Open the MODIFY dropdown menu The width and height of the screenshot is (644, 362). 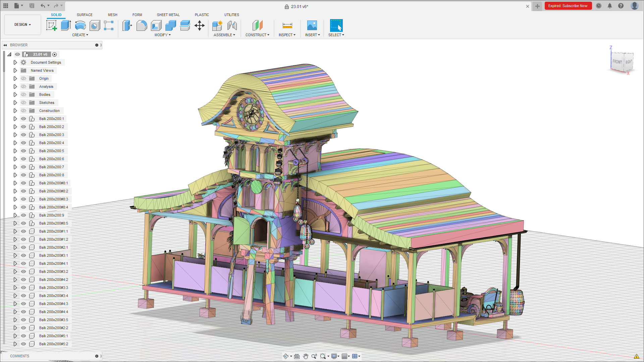tap(162, 35)
